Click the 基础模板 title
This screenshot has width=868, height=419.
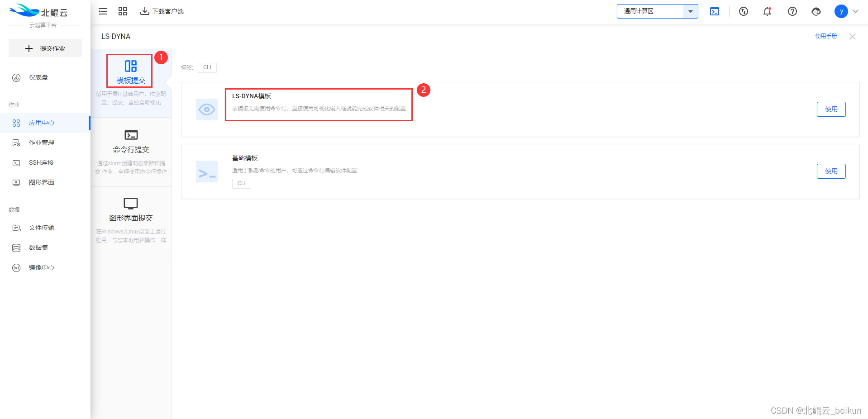point(245,158)
